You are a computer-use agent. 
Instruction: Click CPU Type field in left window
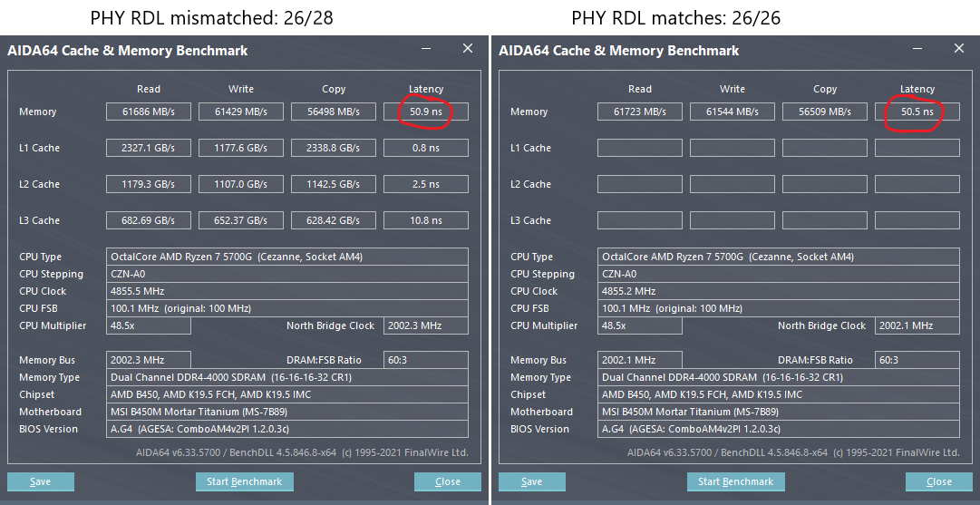286,257
